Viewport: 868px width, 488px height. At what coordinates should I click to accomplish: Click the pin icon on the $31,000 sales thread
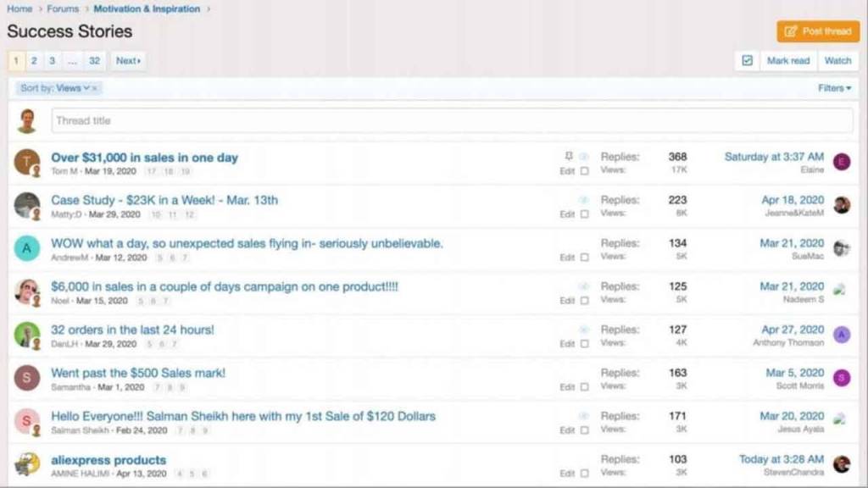569,157
